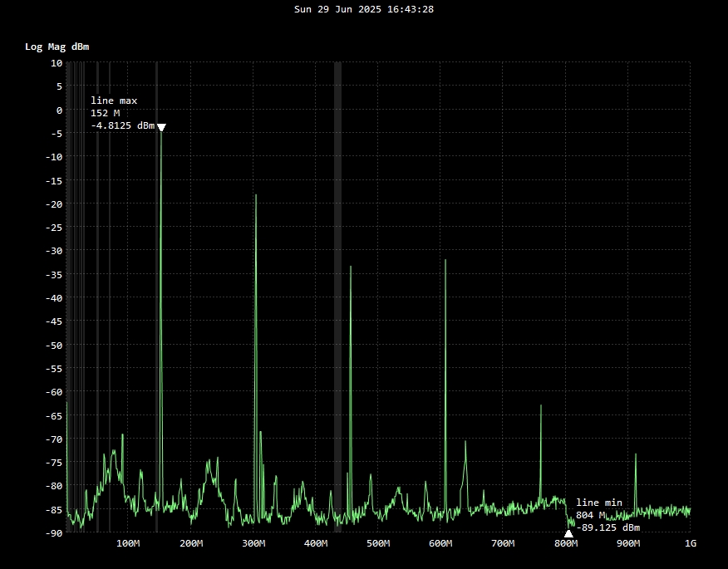The height and width of the screenshot is (569, 728).
Task: Click the line max triangle marker
Action: point(161,127)
